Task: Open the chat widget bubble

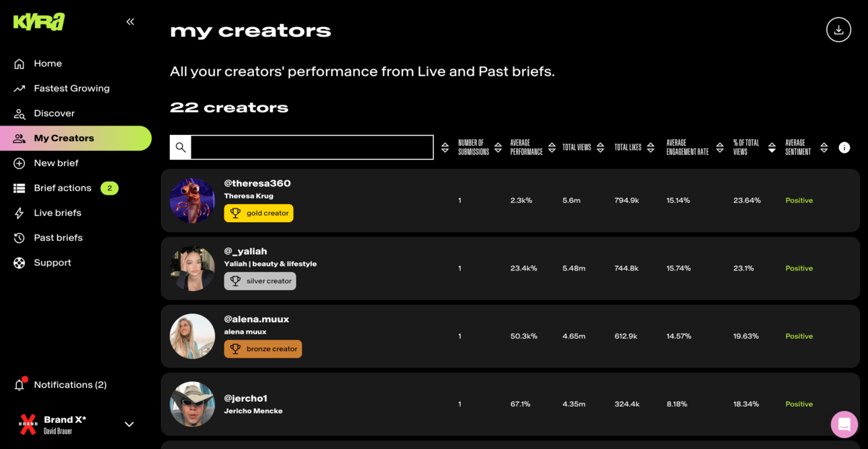Action: (844, 424)
